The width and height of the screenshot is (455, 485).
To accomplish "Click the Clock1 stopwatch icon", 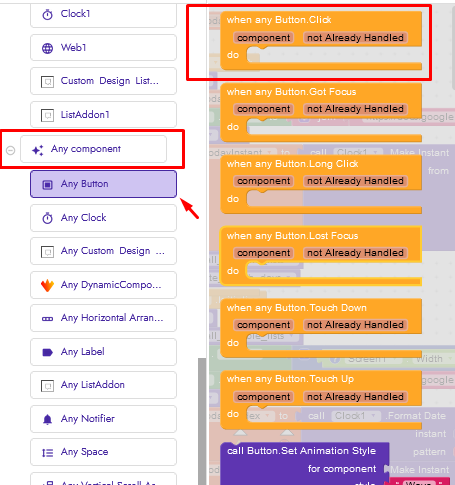I will [x=47, y=14].
